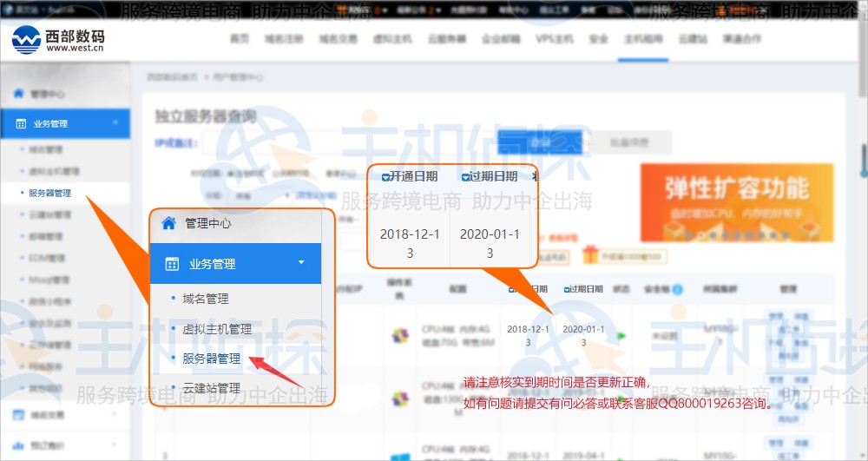Click the 业务管理 calendar icon in sidebar

coord(21,124)
